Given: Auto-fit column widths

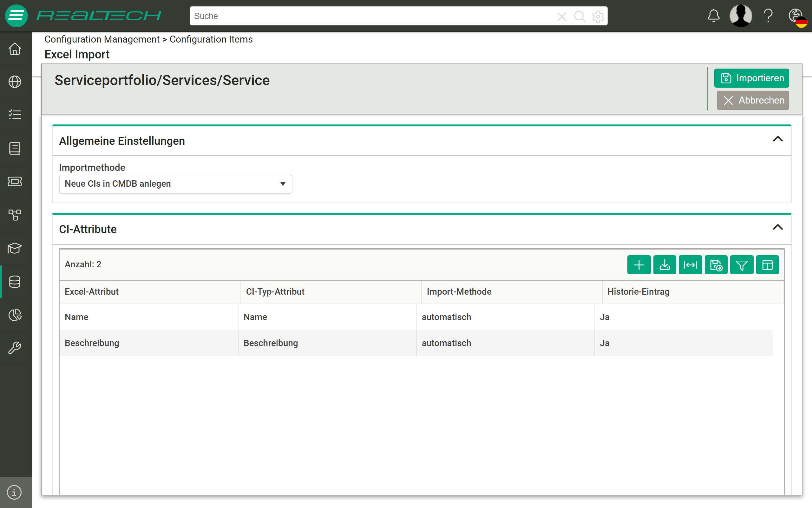Looking at the screenshot, I should pos(690,265).
